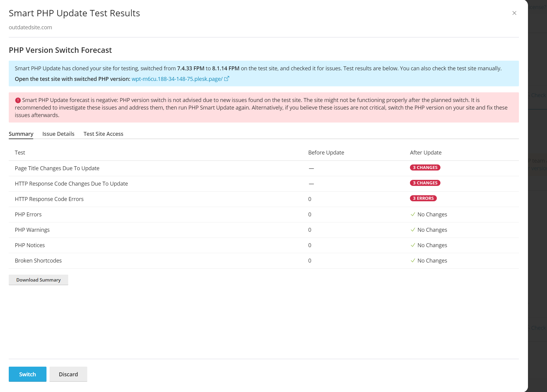
Task: Click the 3 CHANGES badge for Page Title Changes
Action: coord(425,167)
